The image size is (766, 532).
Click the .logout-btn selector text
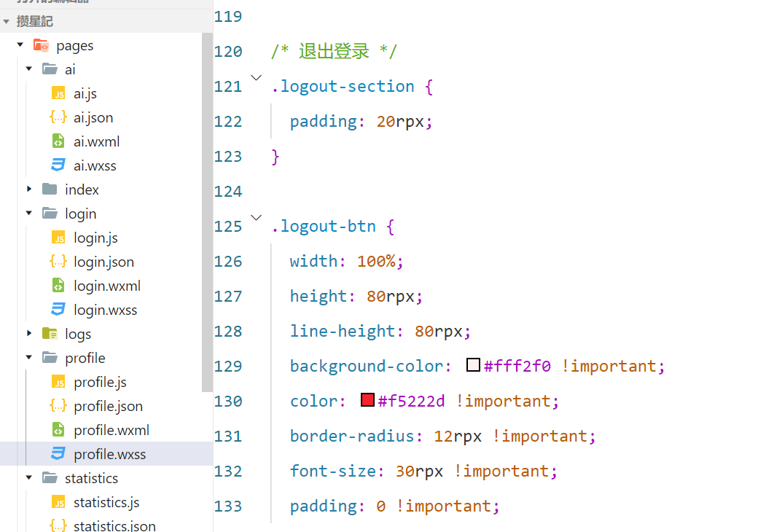(x=324, y=226)
